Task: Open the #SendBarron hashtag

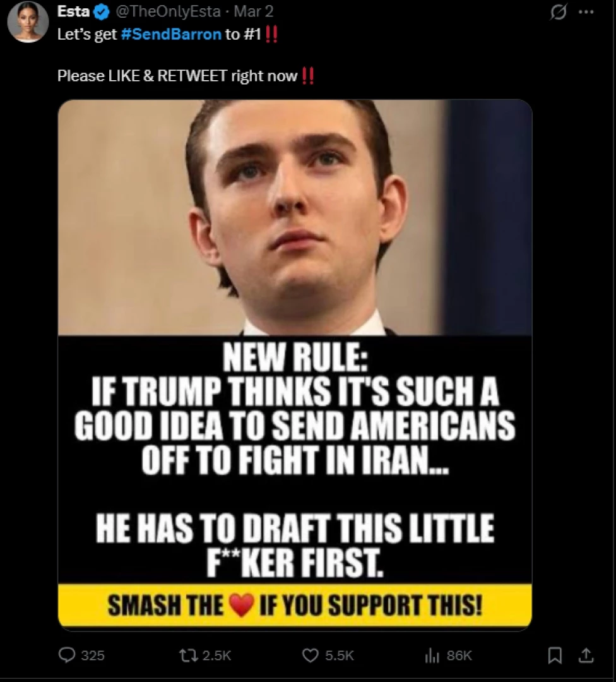Action: [171, 34]
